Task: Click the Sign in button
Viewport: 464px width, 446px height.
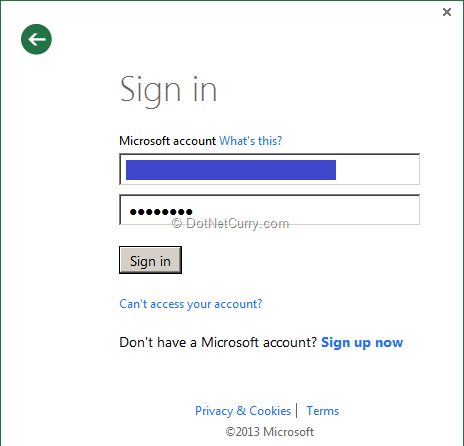Action: [150, 260]
